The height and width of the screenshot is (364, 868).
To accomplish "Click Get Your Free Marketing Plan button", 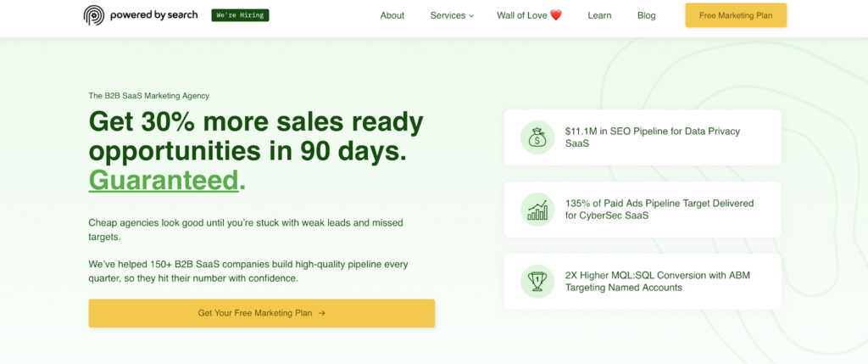I will tap(261, 313).
